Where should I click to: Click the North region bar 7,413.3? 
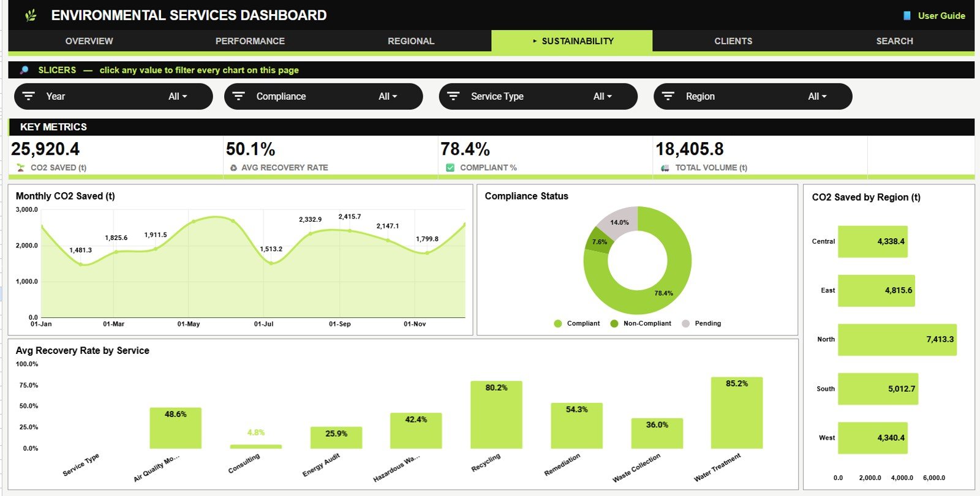pos(897,339)
